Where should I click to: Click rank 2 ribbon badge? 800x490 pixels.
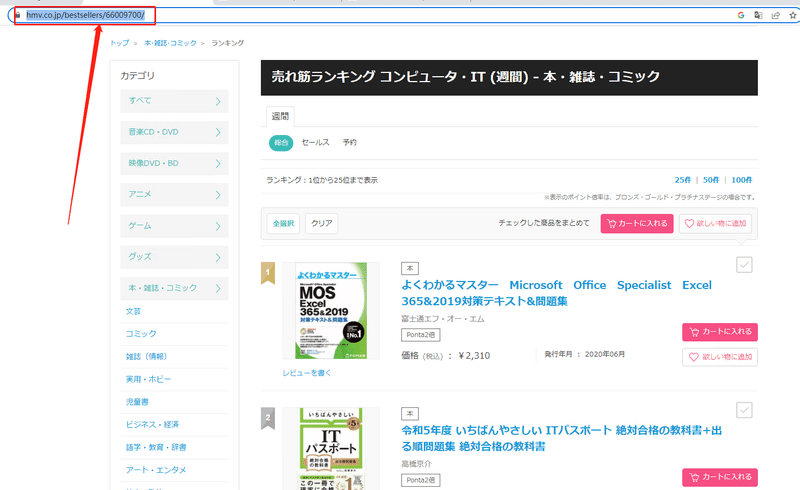(x=268, y=418)
